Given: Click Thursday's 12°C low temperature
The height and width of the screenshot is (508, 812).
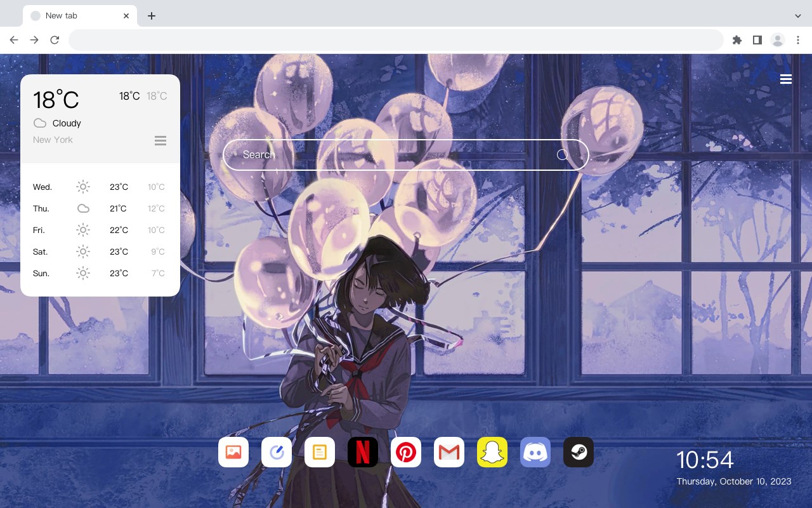Looking at the screenshot, I should coord(156,208).
